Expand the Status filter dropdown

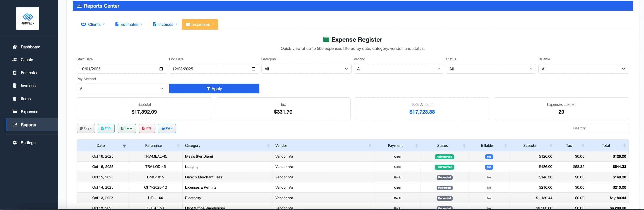(491, 69)
